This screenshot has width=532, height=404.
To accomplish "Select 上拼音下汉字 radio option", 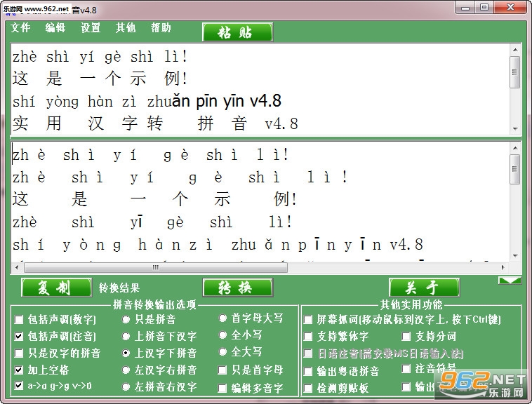I will pyautogui.click(x=126, y=336).
